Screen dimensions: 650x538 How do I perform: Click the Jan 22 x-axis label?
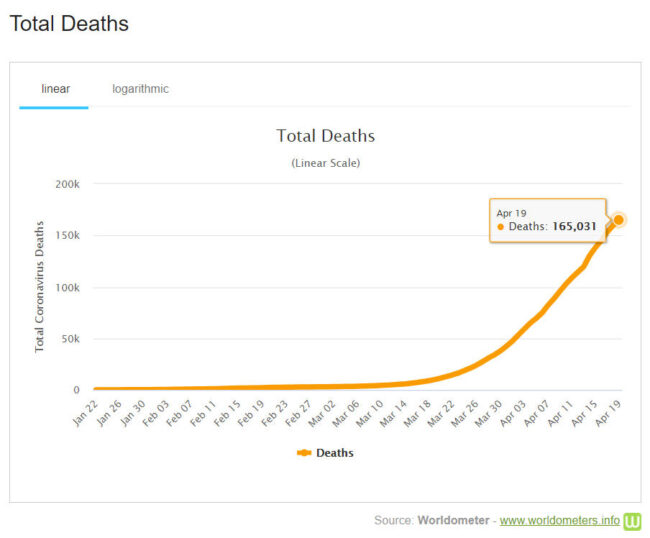click(x=85, y=413)
